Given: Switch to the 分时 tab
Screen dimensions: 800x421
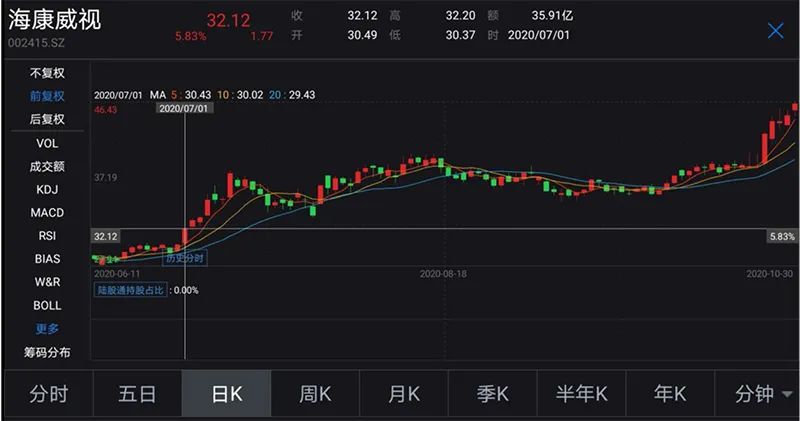Looking at the screenshot, I should click(x=48, y=394).
